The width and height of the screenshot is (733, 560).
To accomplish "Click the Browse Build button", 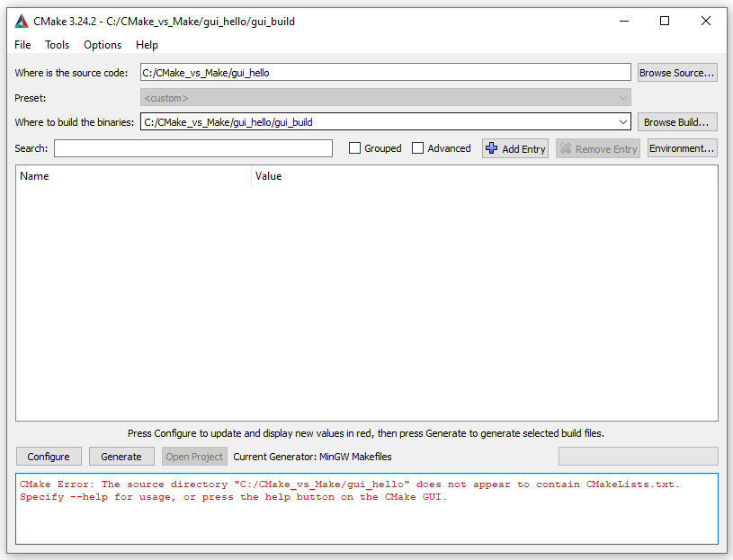I will (677, 122).
